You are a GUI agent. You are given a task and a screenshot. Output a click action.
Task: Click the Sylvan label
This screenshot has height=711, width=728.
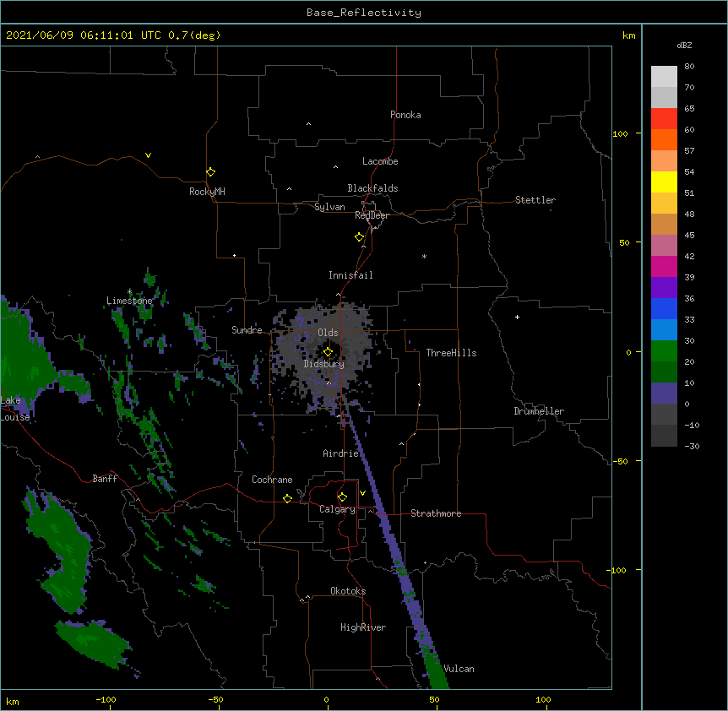coord(329,207)
